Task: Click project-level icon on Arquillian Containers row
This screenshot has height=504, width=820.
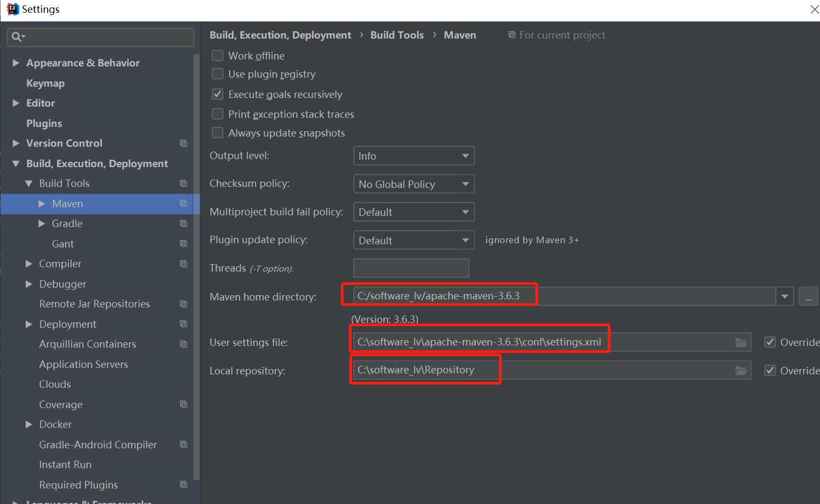Action: pyautogui.click(x=184, y=344)
